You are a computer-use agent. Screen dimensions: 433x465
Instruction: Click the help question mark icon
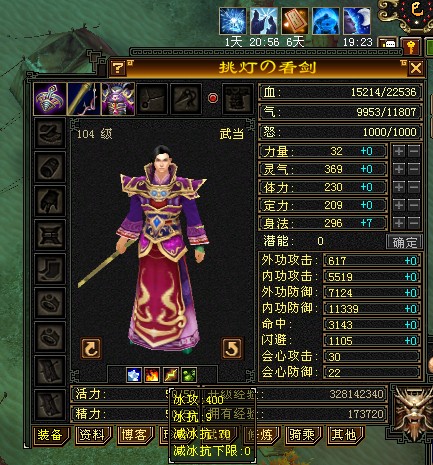pyautogui.click(x=118, y=68)
